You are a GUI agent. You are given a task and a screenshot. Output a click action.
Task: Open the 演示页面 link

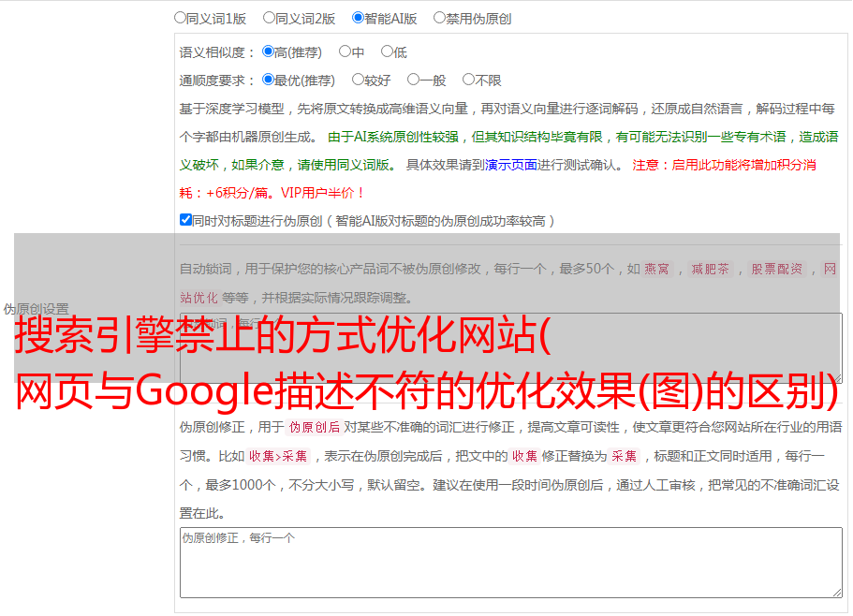[511, 165]
